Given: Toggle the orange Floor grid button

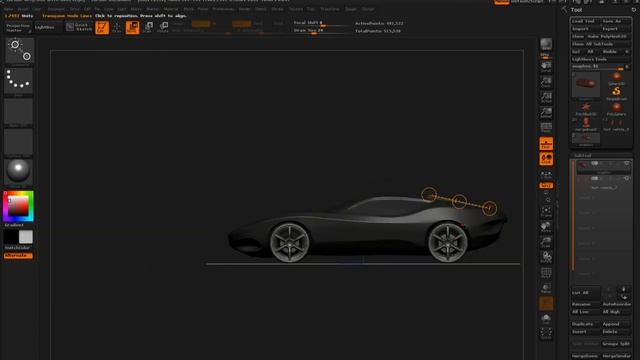Looking at the screenshot, I should point(546,144).
